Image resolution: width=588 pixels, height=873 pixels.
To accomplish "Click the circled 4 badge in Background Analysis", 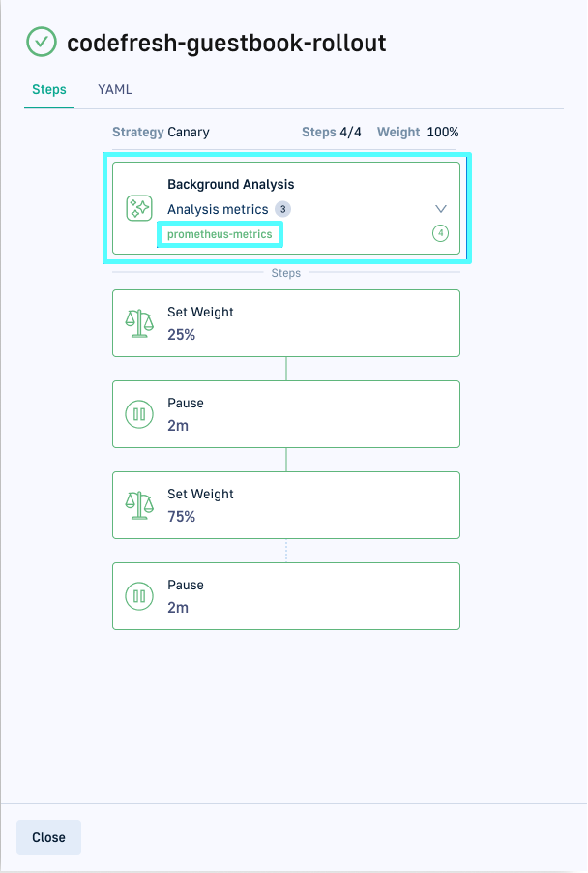I will pos(441,233).
